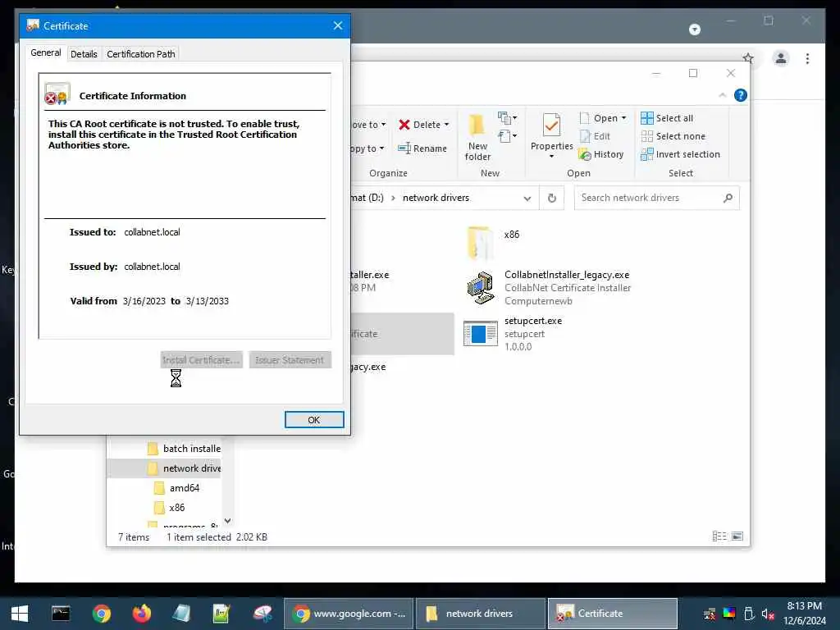Screen dimensions: 840x630
Task: Click the Delete red X icon
Action: tap(404, 125)
